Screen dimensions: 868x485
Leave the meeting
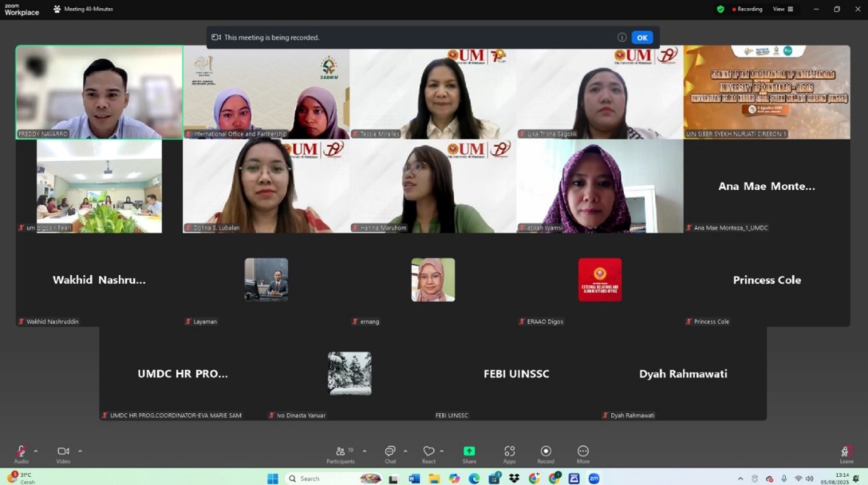[x=846, y=454]
